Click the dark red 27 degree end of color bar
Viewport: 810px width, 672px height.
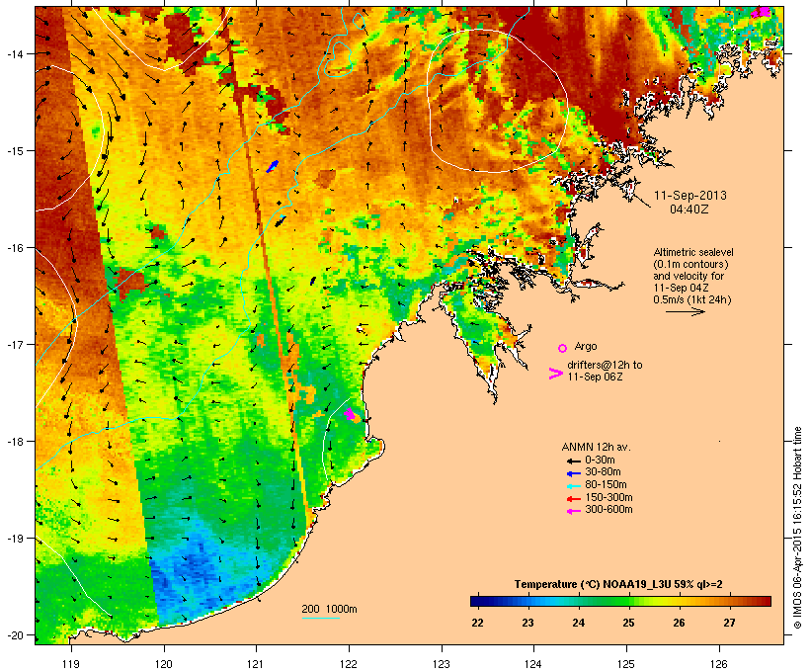coord(767,601)
